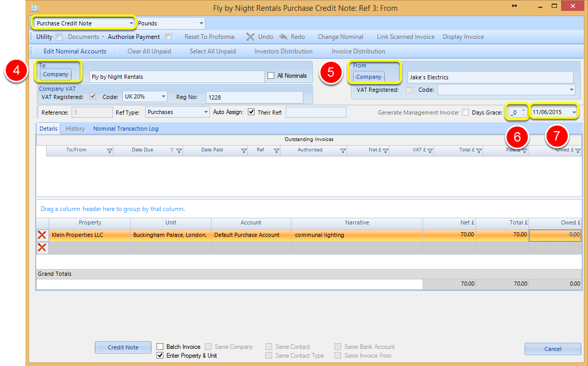Click filter icon on Authorised column

click(x=343, y=151)
